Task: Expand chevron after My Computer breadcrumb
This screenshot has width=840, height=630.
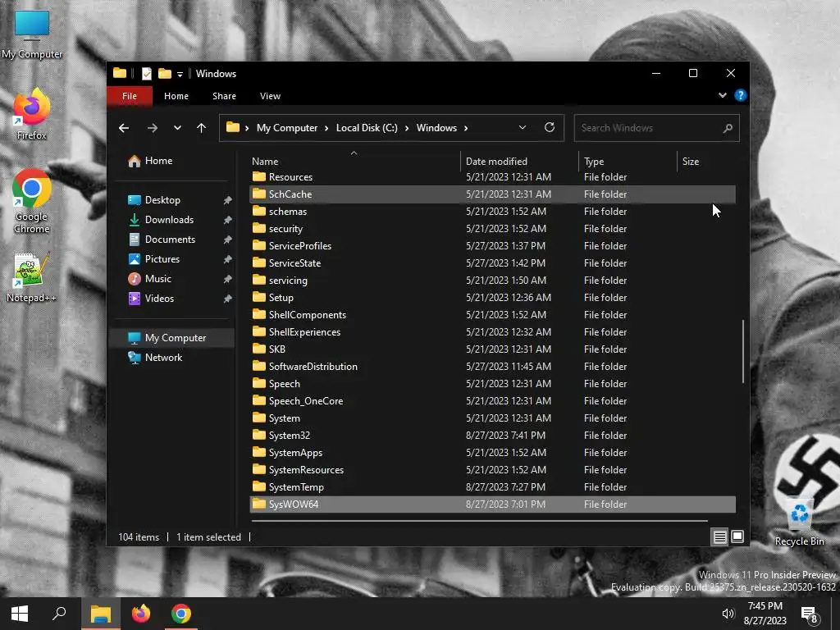Action: pos(326,128)
